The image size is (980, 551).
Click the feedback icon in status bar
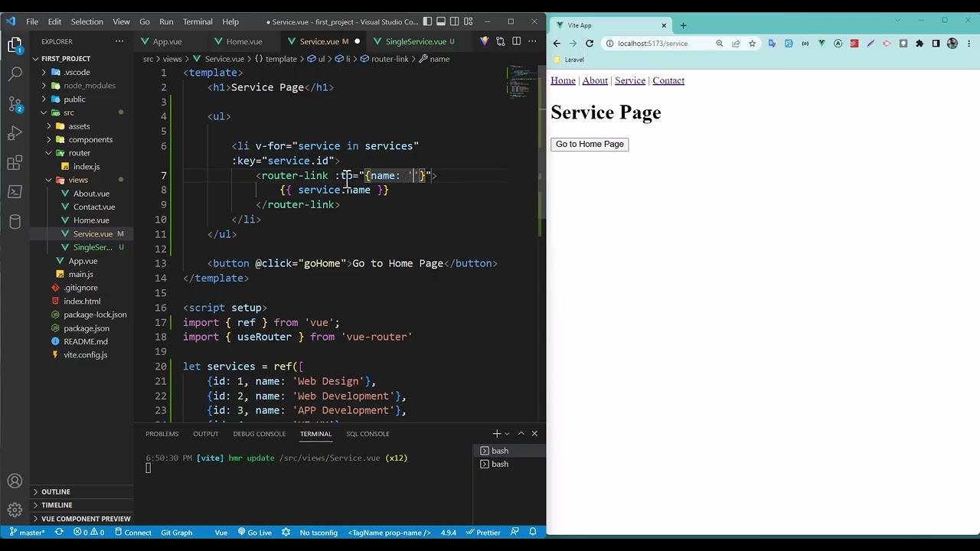(514, 533)
